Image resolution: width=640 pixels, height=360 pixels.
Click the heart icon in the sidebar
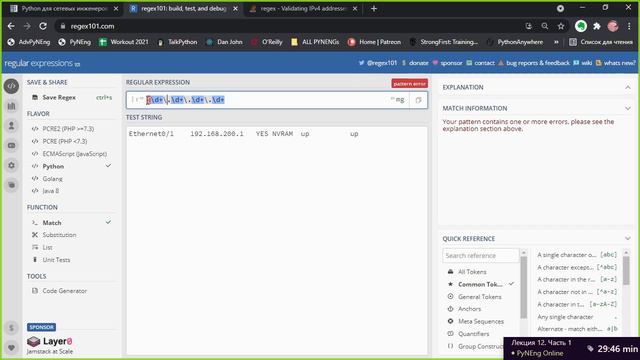click(x=11, y=347)
